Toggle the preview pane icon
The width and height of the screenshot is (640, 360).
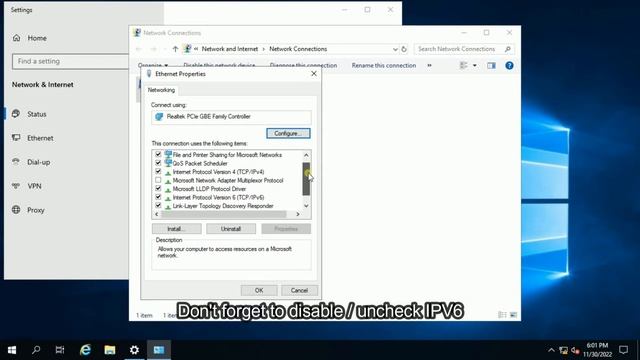click(x=491, y=65)
